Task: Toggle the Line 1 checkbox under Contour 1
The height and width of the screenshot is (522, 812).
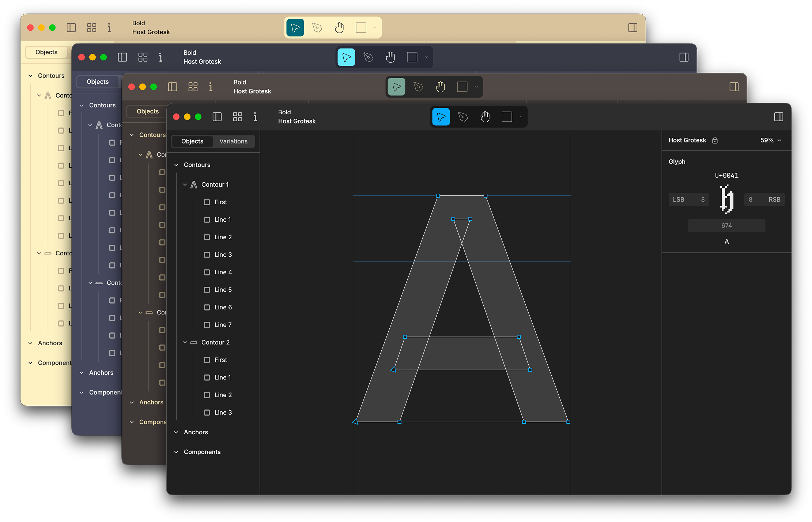Action: [207, 220]
